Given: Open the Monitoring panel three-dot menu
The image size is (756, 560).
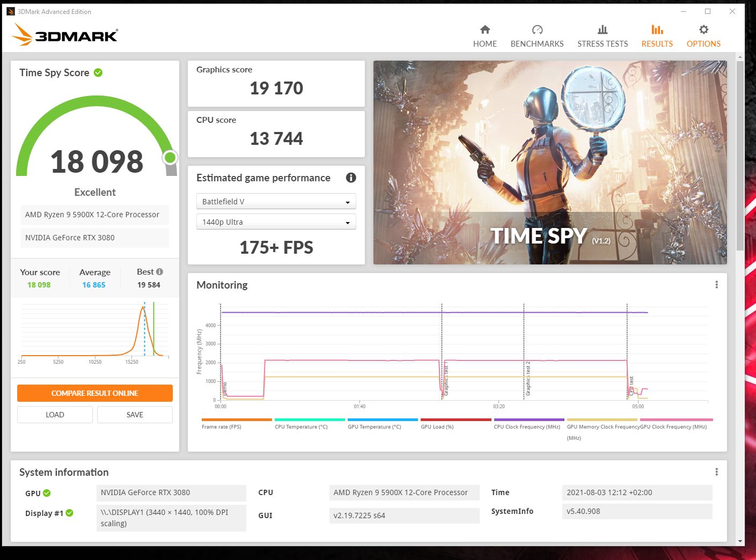Looking at the screenshot, I should 716,285.
